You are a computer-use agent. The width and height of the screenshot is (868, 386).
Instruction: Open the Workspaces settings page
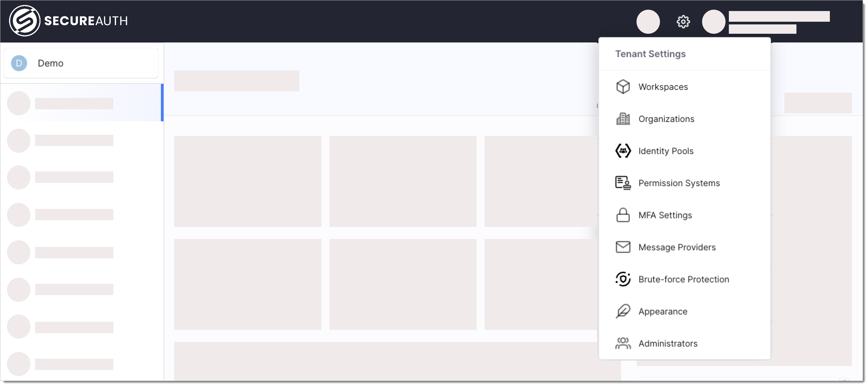pos(663,87)
